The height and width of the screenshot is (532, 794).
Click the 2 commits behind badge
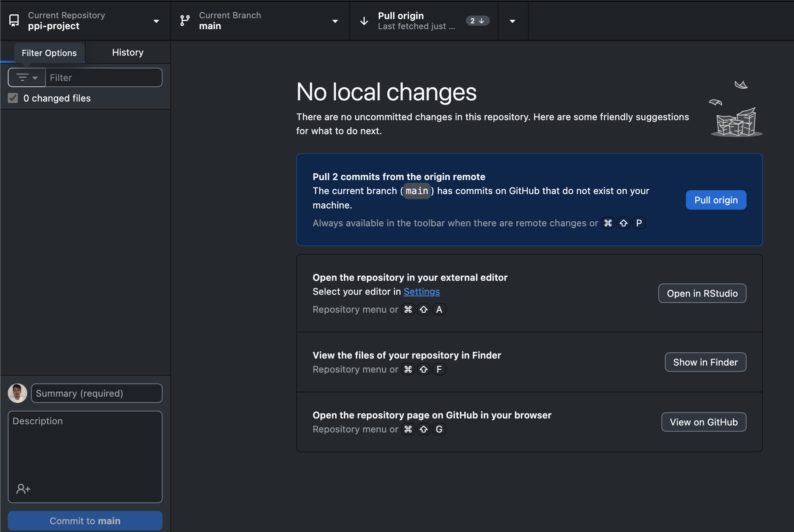click(x=477, y=21)
